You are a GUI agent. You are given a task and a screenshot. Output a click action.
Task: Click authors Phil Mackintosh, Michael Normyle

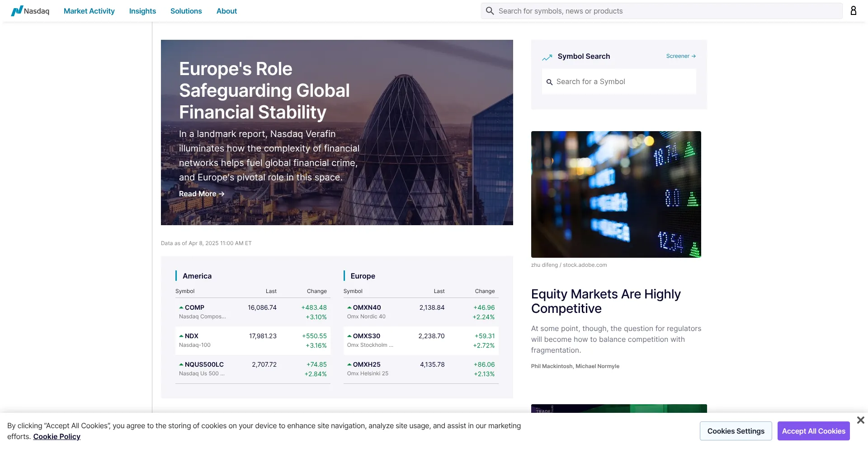pyautogui.click(x=575, y=366)
